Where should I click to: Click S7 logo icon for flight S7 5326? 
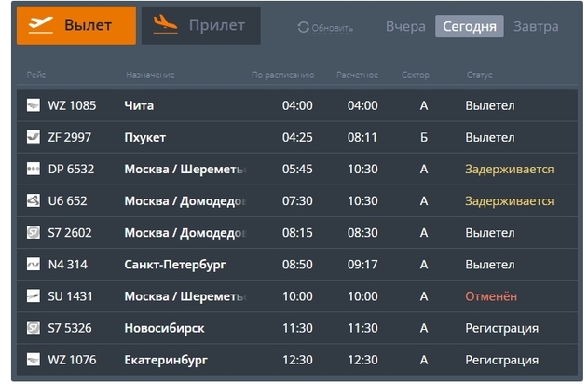pos(34,328)
